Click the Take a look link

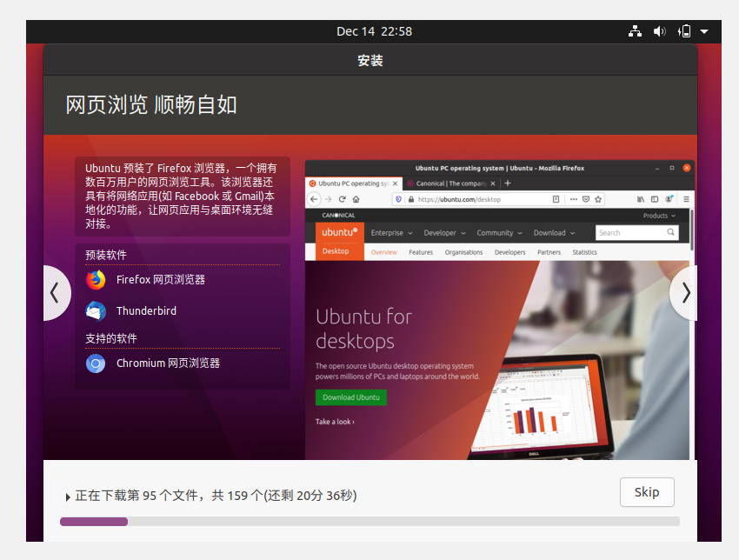point(335,422)
